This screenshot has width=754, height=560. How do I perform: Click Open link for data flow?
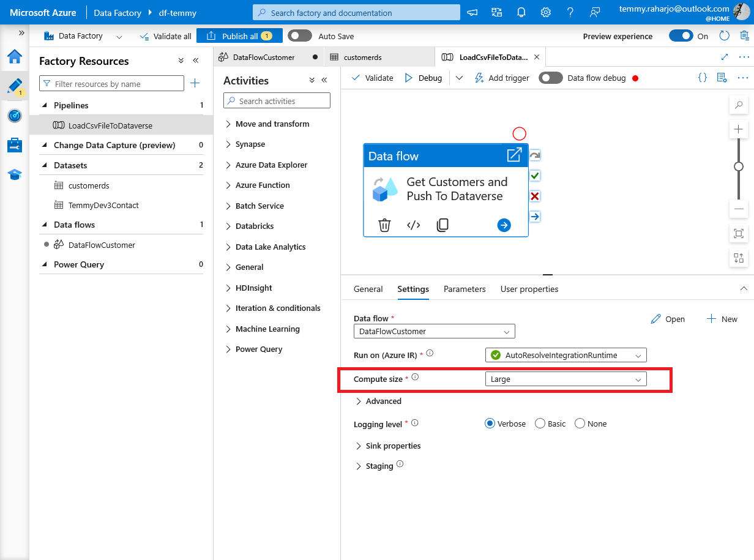(x=668, y=319)
